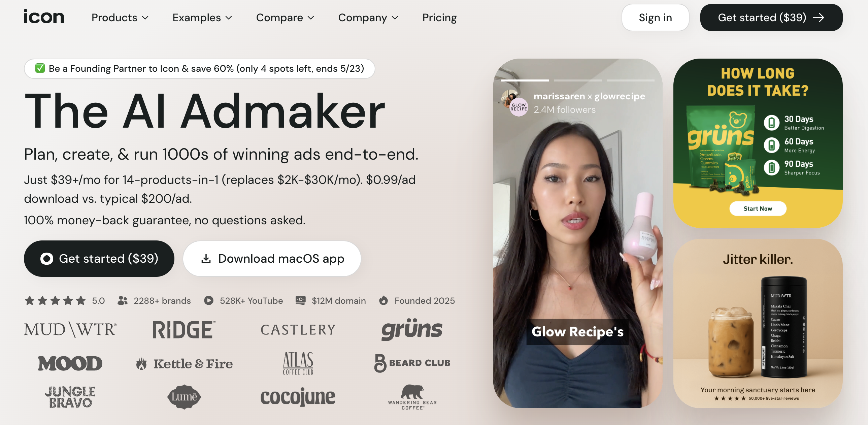Open the Examples dropdown menu
Screen dimensions: 868x425
(202, 18)
